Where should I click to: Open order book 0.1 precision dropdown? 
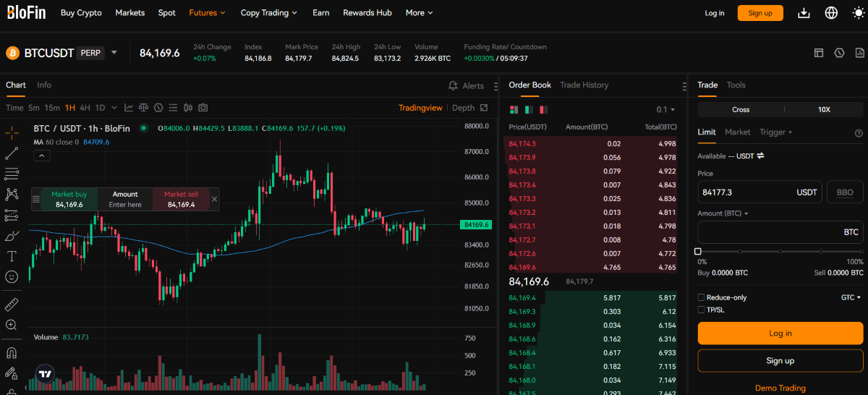click(665, 110)
